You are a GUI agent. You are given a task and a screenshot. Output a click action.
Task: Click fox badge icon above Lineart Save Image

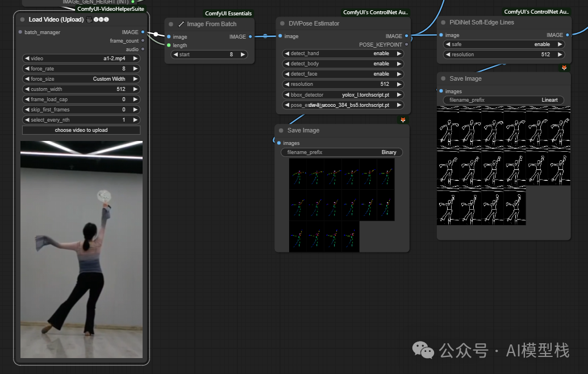click(564, 68)
